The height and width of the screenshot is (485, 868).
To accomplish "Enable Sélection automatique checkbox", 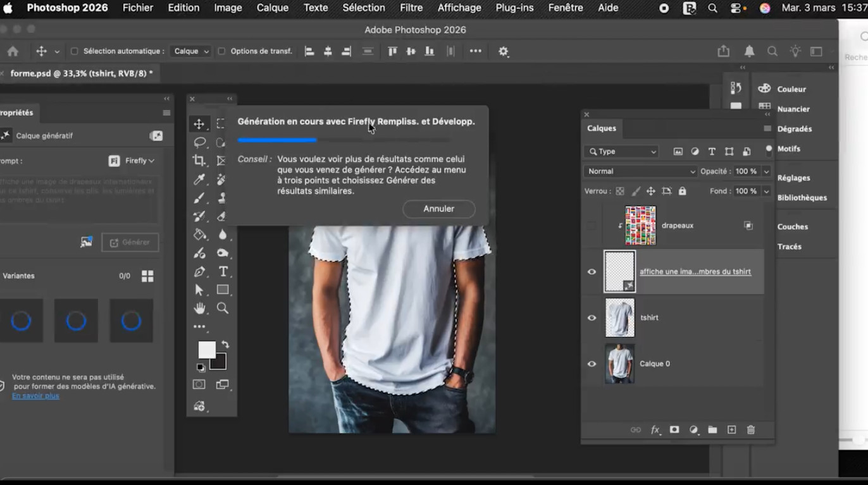I will [74, 51].
